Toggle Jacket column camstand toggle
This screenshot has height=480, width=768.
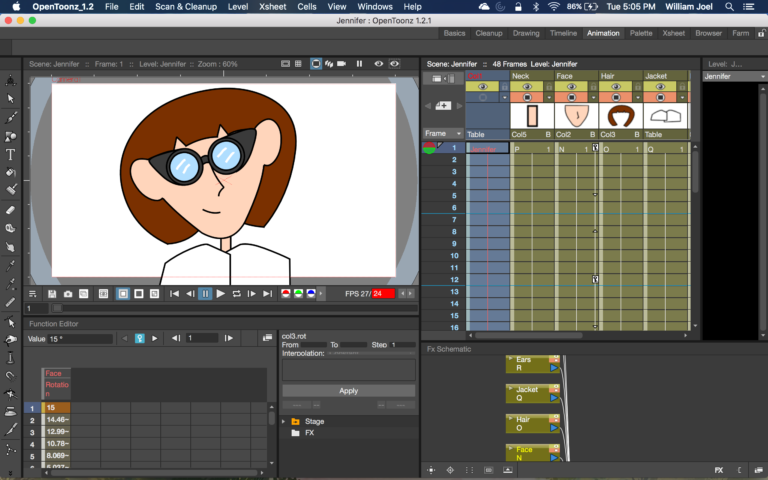click(x=660, y=97)
